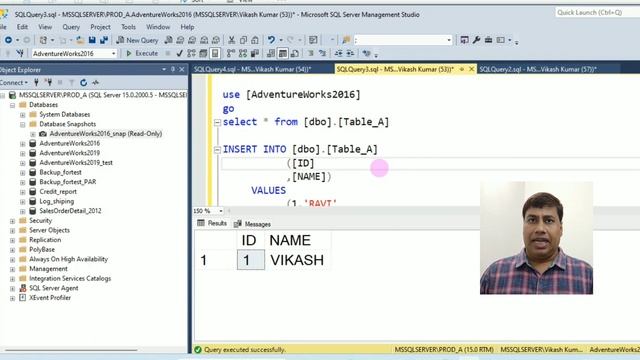The image size is (640, 360).
Task: Expand the SQL Server Agent node
Action: (13, 288)
